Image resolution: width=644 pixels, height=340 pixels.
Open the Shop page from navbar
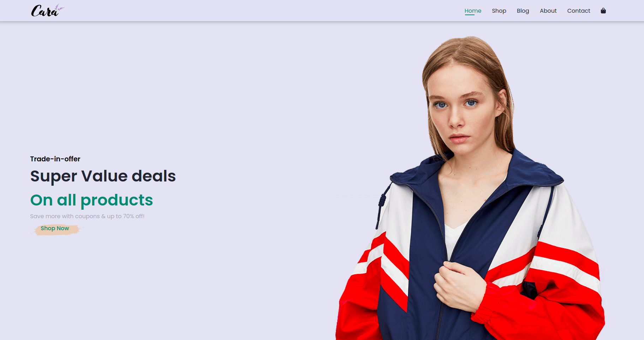click(x=499, y=11)
